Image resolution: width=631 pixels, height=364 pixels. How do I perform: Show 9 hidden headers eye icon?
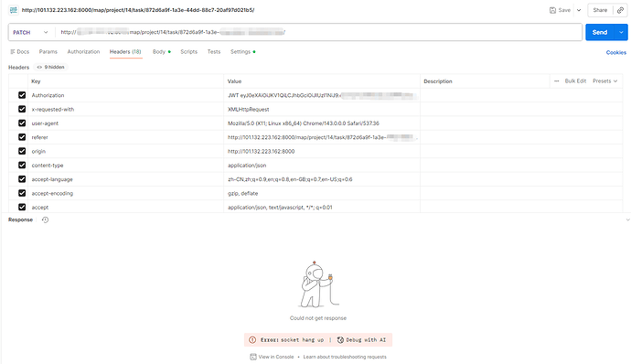pyautogui.click(x=39, y=68)
